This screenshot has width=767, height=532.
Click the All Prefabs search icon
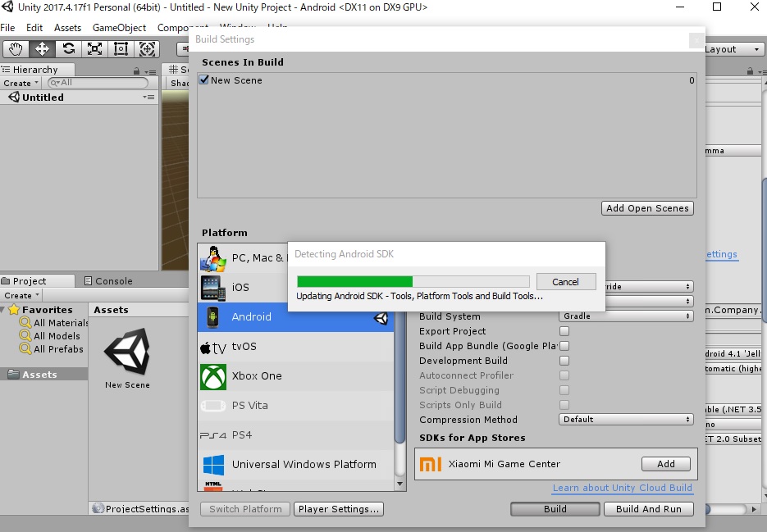point(25,348)
